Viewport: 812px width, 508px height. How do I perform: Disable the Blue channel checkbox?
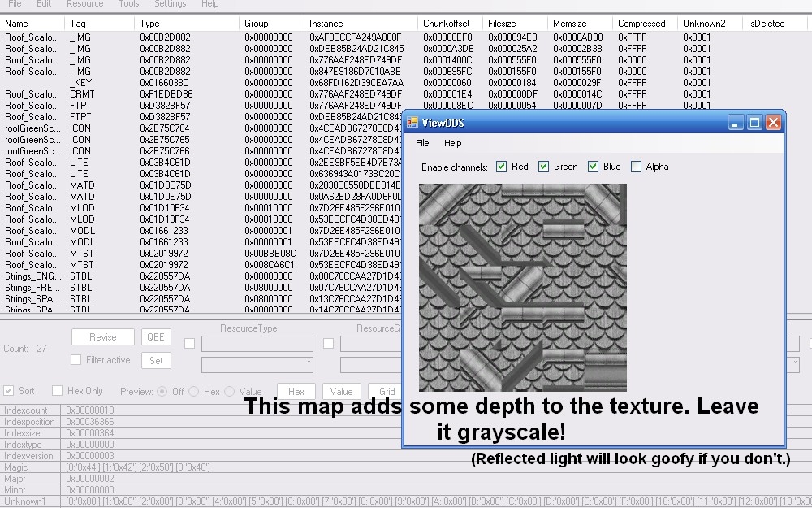coord(593,167)
